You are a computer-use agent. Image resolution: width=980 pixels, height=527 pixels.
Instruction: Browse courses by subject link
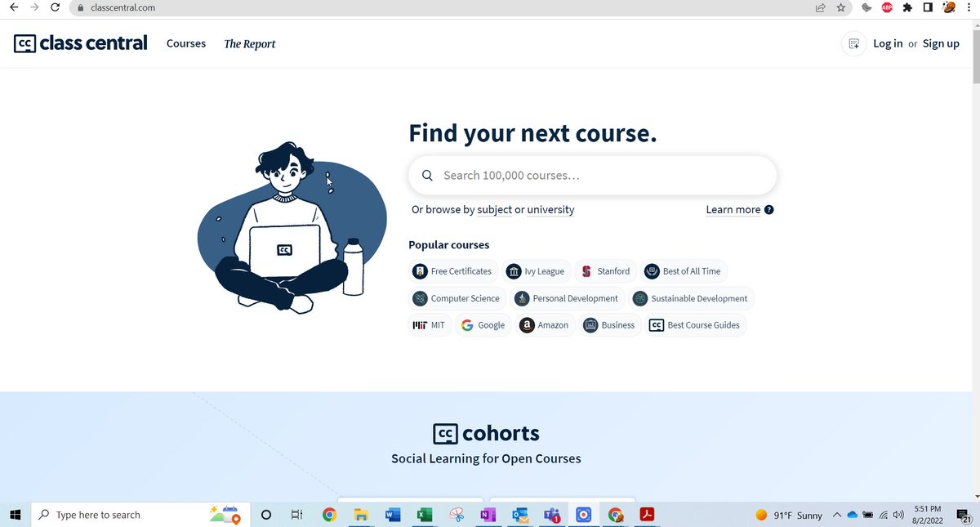(x=495, y=209)
